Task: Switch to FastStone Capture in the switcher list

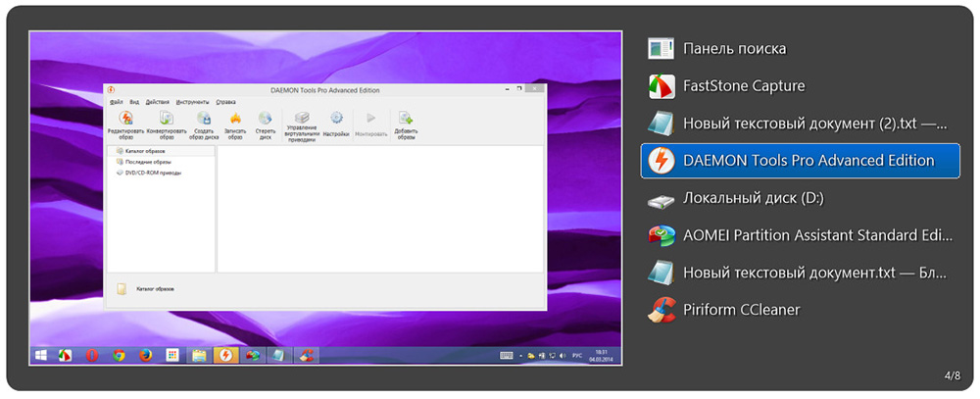Action: pyautogui.click(x=800, y=86)
